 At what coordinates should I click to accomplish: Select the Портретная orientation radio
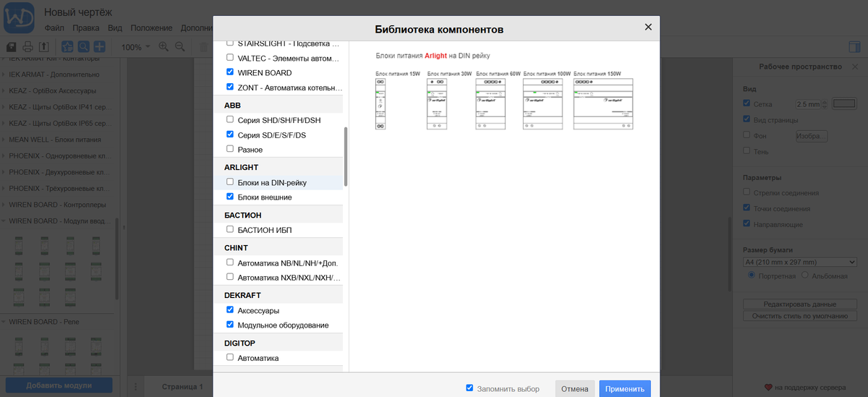point(752,276)
